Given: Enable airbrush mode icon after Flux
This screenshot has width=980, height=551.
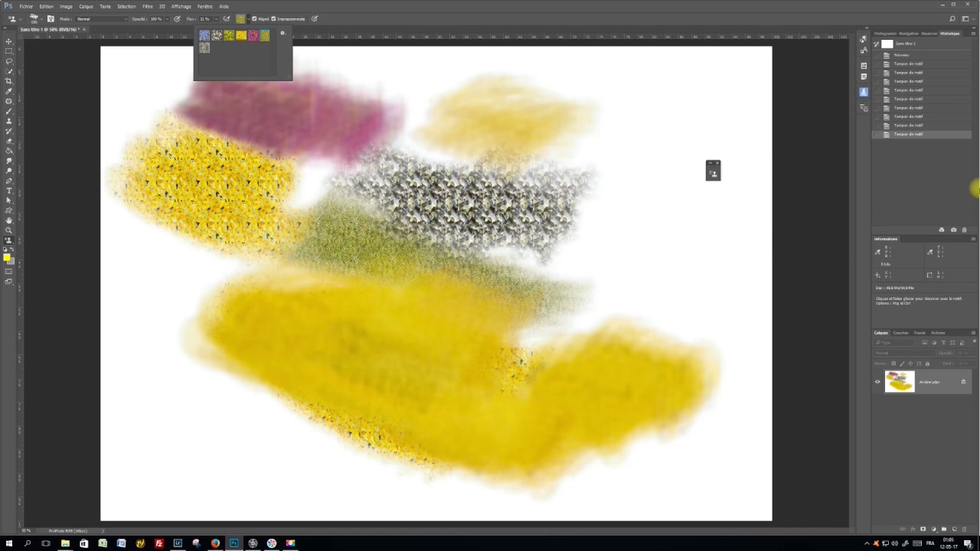Looking at the screenshot, I should (x=227, y=18).
